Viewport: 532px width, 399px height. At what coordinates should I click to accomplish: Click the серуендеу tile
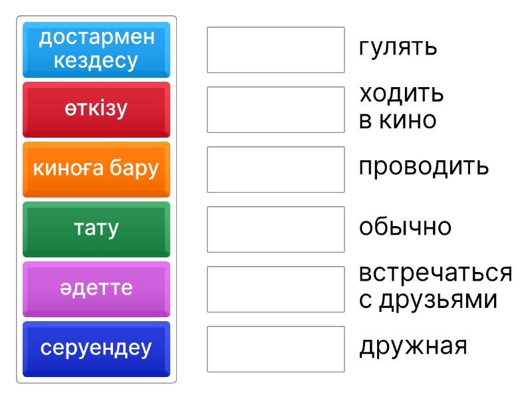(96, 348)
